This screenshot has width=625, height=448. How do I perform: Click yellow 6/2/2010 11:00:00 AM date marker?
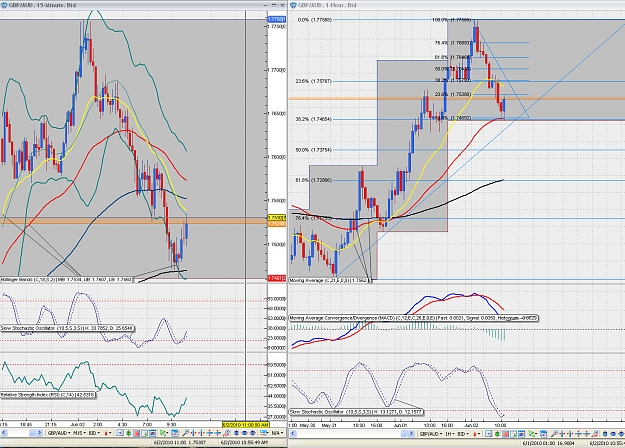246,425
